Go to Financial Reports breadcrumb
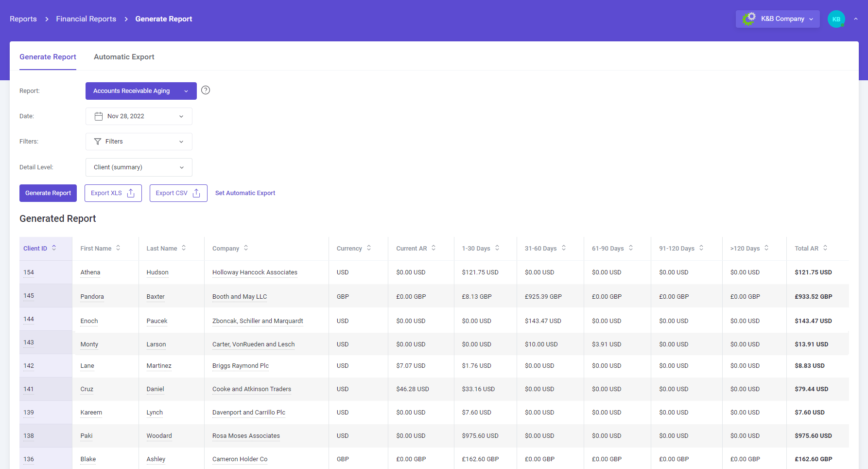Screen dimensions: 868x469 86,19
